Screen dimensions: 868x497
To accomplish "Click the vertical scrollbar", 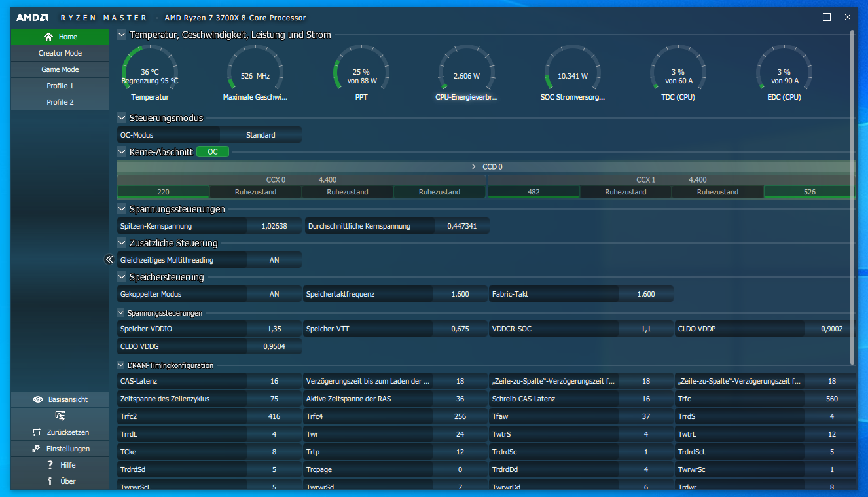I will pos(852,196).
